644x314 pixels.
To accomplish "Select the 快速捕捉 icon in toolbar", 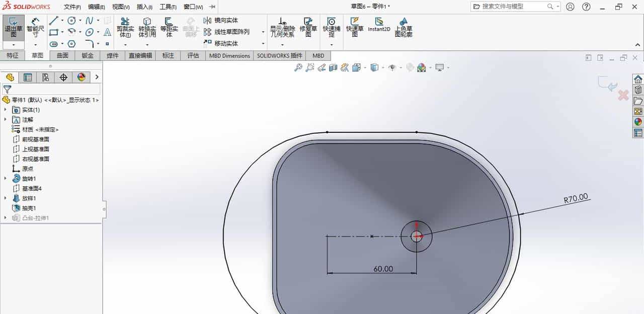I will pos(332,28).
